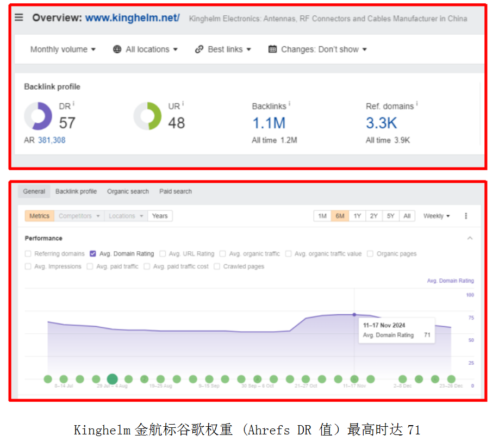Open the 3.3K referring domains value
The image size is (499, 448).
tap(381, 123)
